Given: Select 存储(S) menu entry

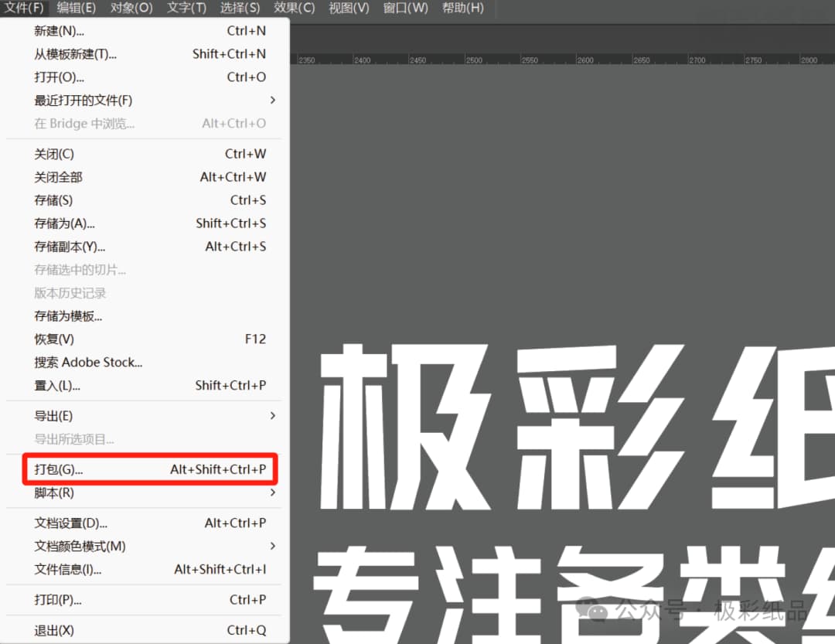Looking at the screenshot, I should click(145, 200).
